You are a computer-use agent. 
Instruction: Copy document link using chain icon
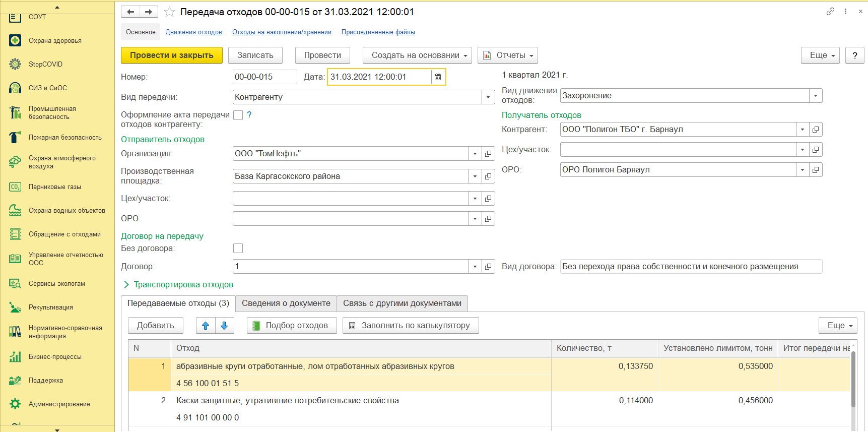[x=830, y=12]
